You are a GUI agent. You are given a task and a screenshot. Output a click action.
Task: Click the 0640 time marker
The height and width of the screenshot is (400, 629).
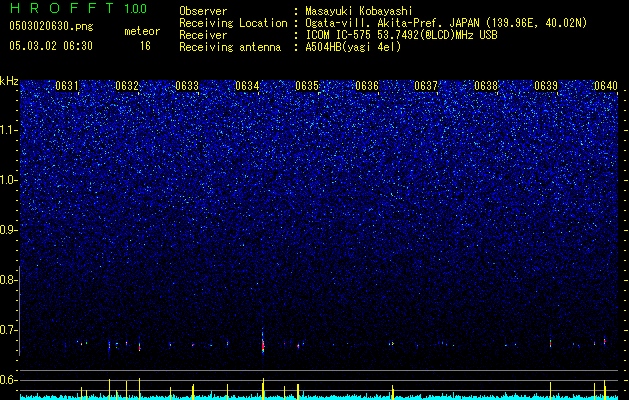(x=606, y=86)
